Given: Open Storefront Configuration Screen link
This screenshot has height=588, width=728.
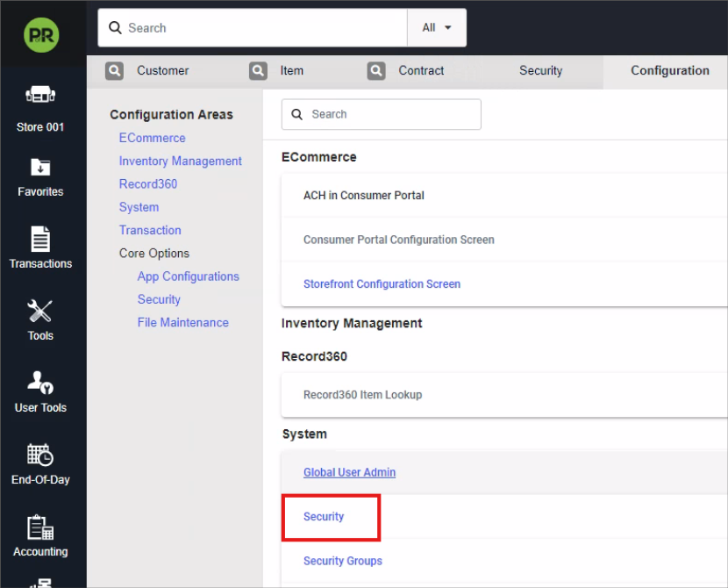Looking at the screenshot, I should 382,284.
